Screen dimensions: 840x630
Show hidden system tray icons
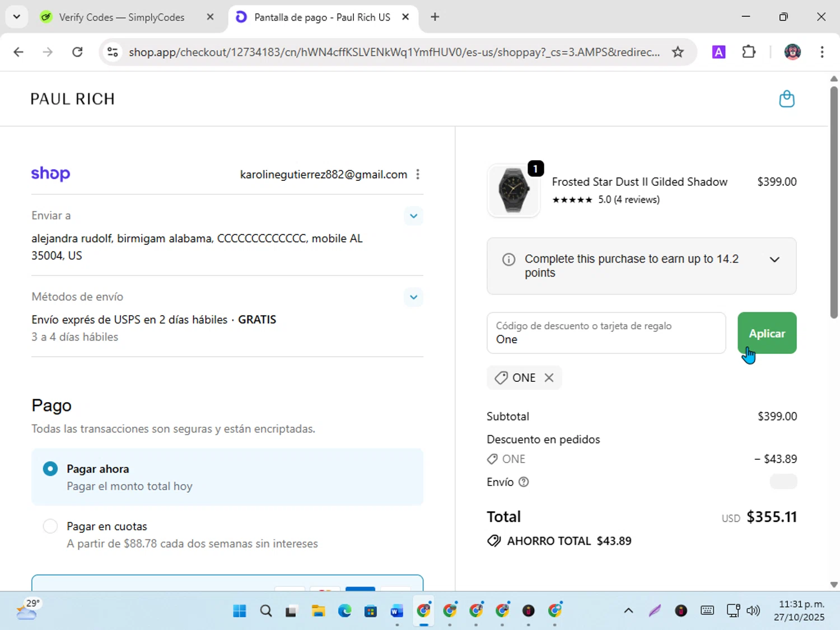(x=628, y=611)
